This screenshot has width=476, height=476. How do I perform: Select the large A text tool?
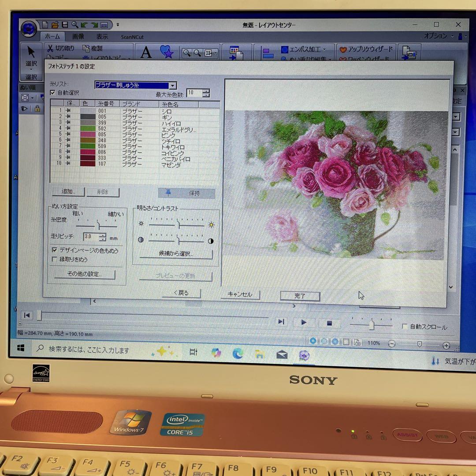point(146,52)
